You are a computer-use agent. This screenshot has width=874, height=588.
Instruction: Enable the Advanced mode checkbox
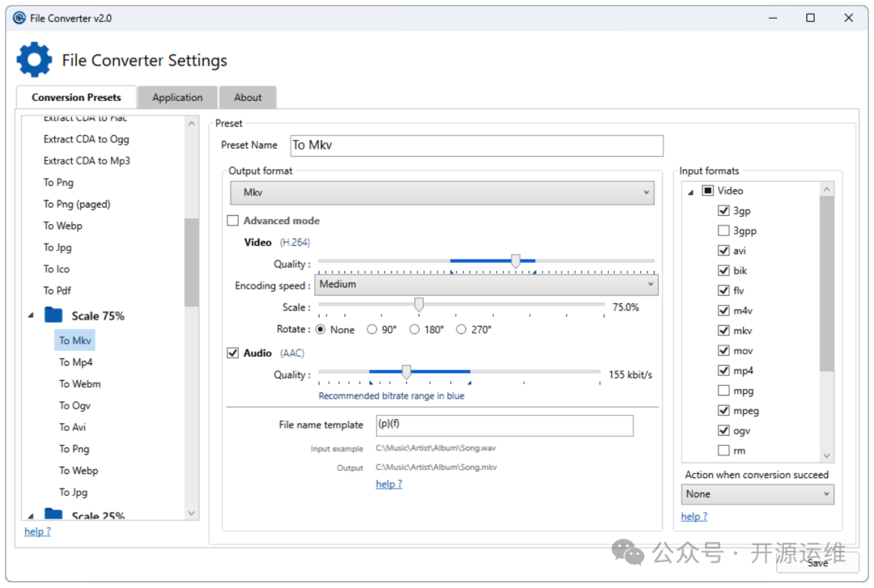(233, 221)
